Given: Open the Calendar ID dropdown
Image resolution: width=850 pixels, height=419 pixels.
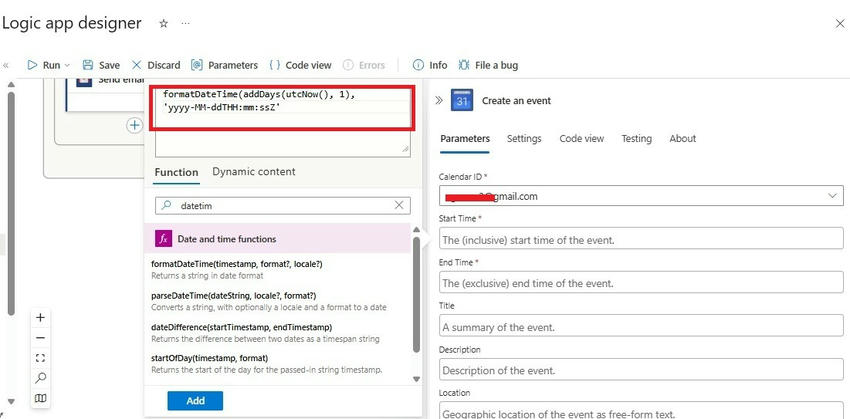Looking at the screenshot, I should tap(834, 196).
